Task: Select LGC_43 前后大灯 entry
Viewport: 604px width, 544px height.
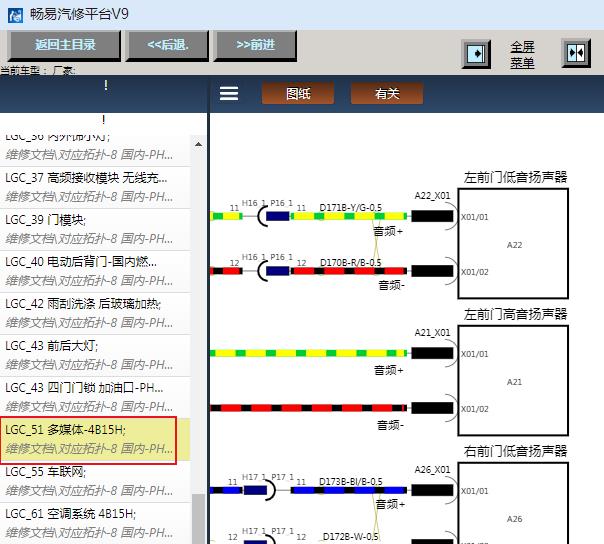Action: tap(95, 356)
